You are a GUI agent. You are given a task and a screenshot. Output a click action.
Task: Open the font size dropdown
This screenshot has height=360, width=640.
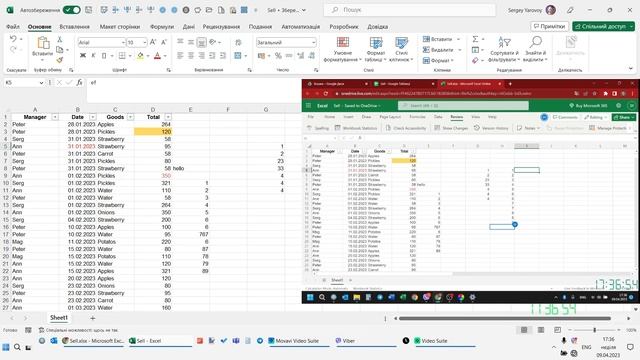[x=144, y=42]
